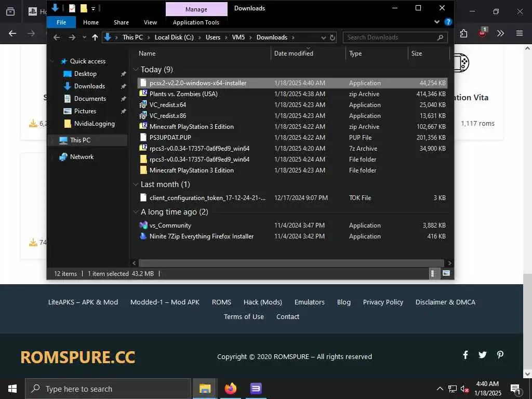
Task: Show overflow chevron in system tray
Action: [x=440, y=389]
